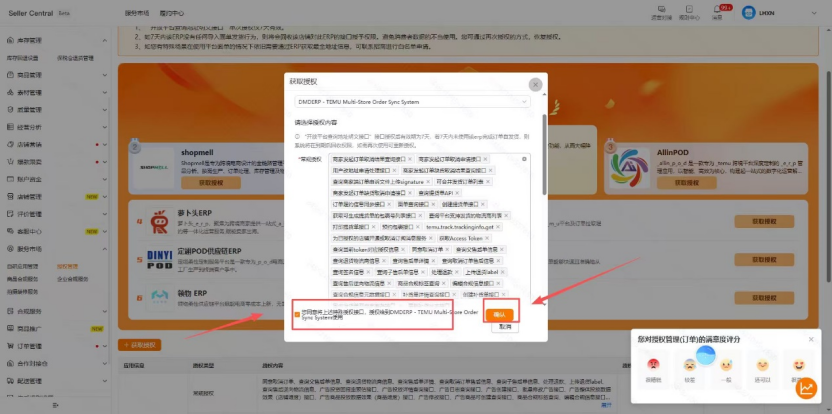Click the orange 确认 button in dialog
This screenshot has height=414, width=832.
[x=499, y=315]
